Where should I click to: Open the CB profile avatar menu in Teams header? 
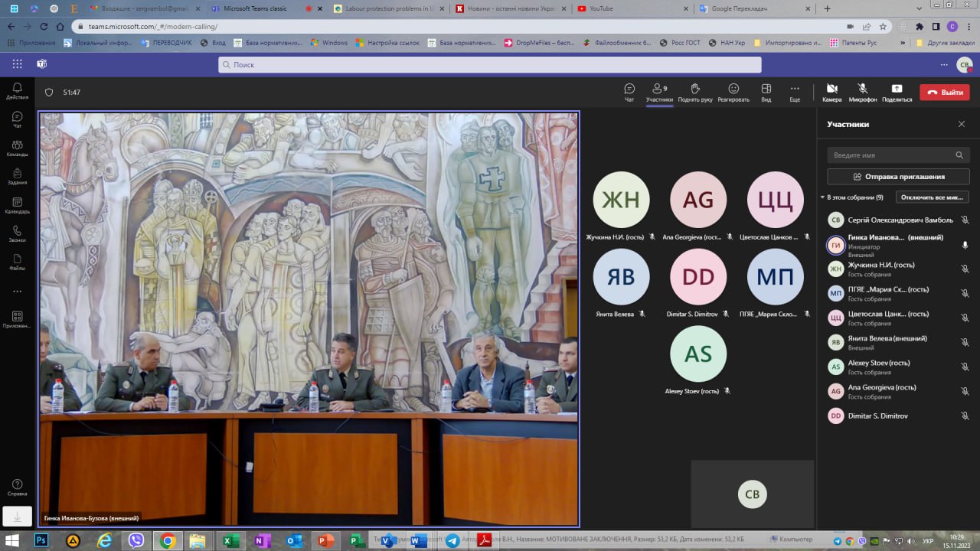tap(965, 64)
